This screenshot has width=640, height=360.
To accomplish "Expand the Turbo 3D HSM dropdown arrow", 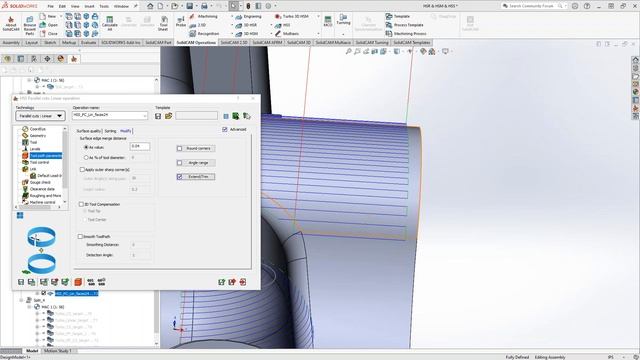I will tap(318, 16).
